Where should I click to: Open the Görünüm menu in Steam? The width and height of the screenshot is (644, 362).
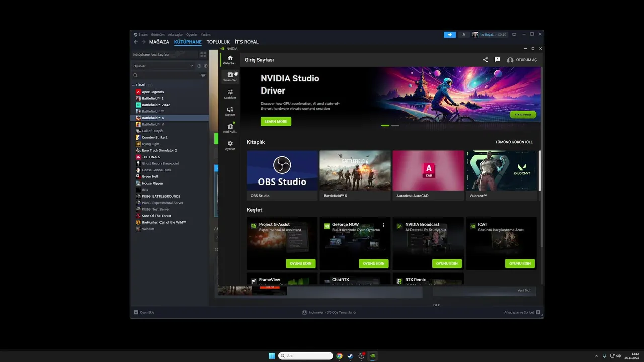click(x=158, y=35)
